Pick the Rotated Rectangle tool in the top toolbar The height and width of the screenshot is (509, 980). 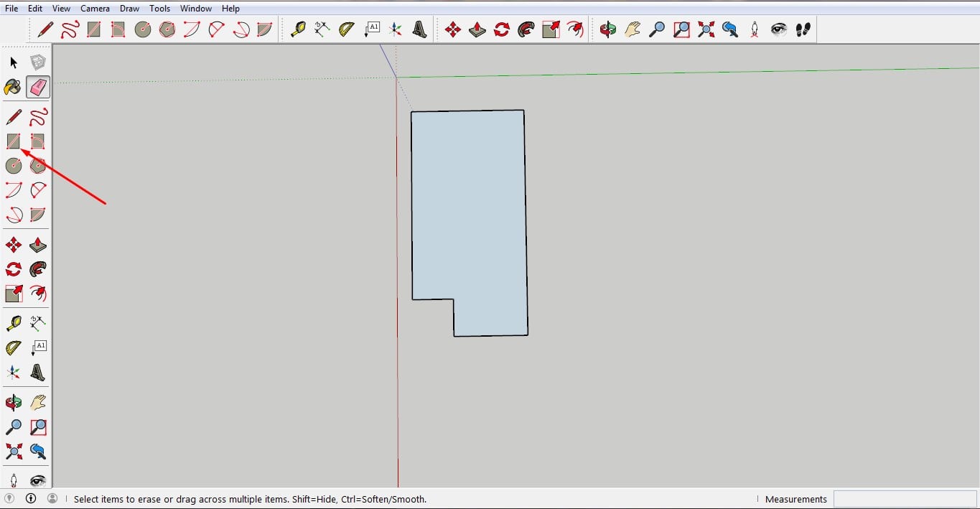pyautogui.click(x=118, y=29)
